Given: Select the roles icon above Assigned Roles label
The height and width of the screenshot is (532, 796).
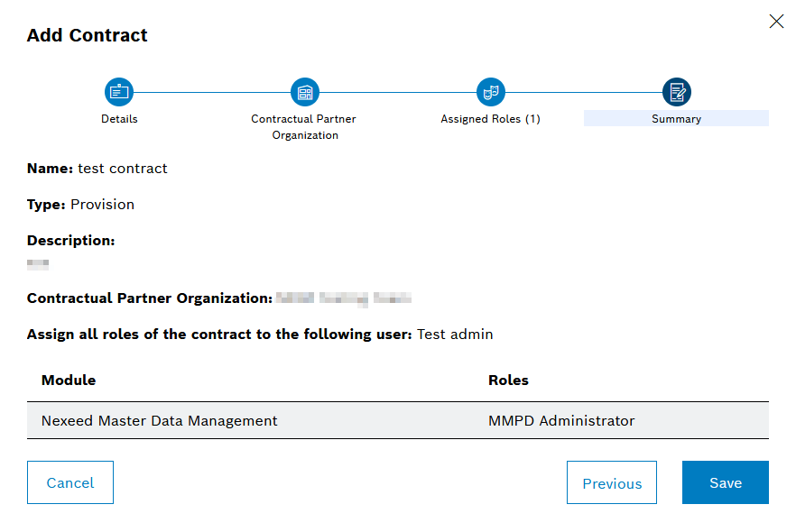Looking at the screenshot, I should [x=491, y=91].
